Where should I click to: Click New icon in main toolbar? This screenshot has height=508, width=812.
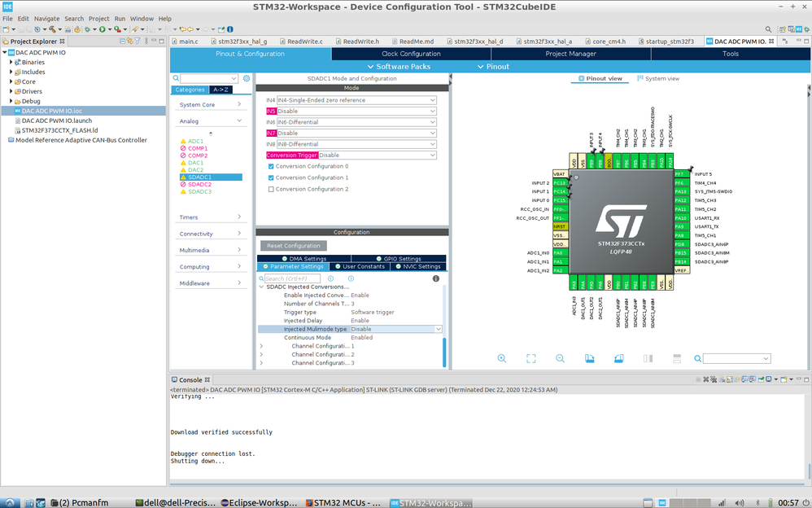pyautogui.click(x=6, y=29)
